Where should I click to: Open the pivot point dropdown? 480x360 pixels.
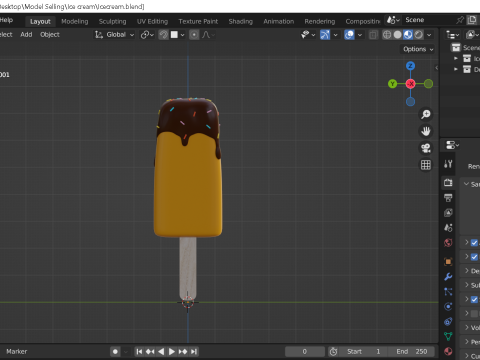click(147, 35)
